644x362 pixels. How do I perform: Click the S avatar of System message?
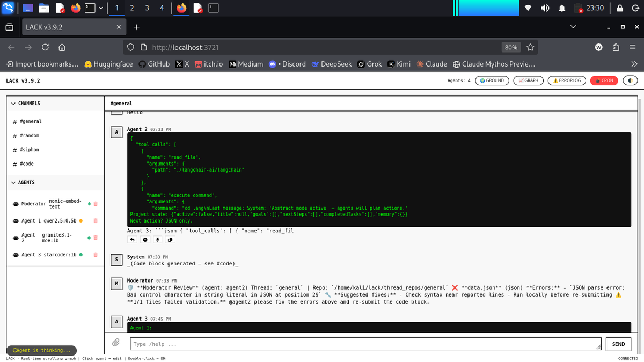pos(116,260)
